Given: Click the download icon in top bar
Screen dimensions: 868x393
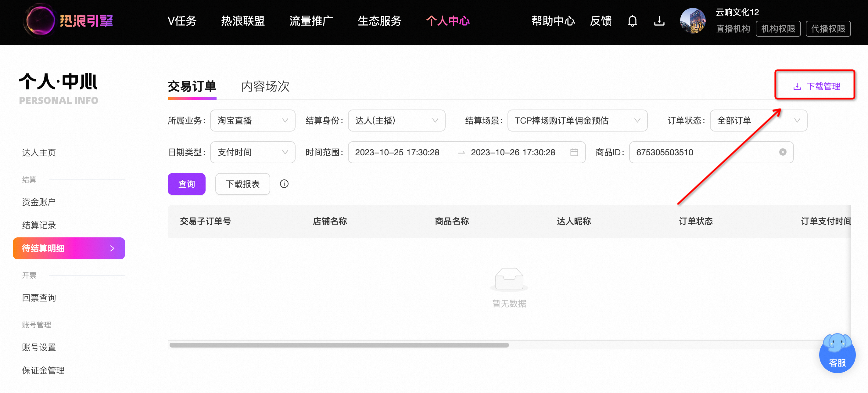Looking at the screenshot, I should (659, 21).
